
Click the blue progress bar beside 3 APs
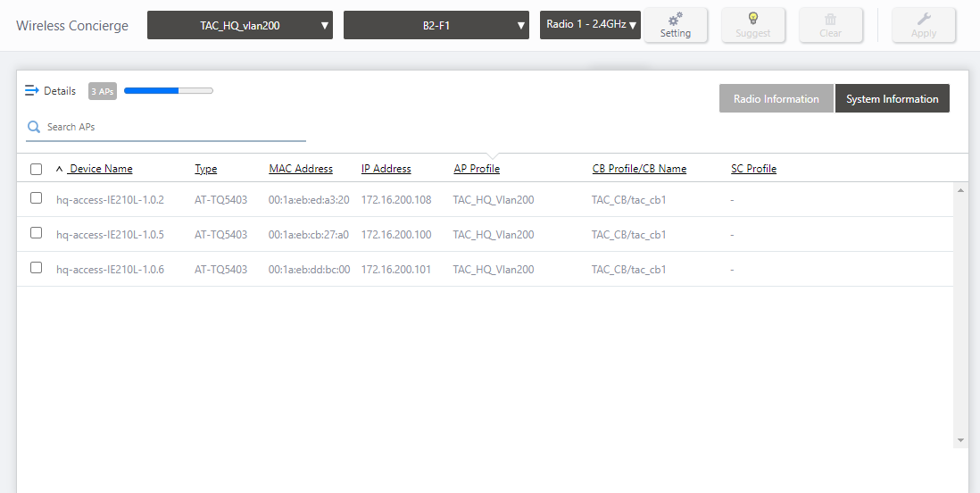pyautogui.click(x=168, y=91)
